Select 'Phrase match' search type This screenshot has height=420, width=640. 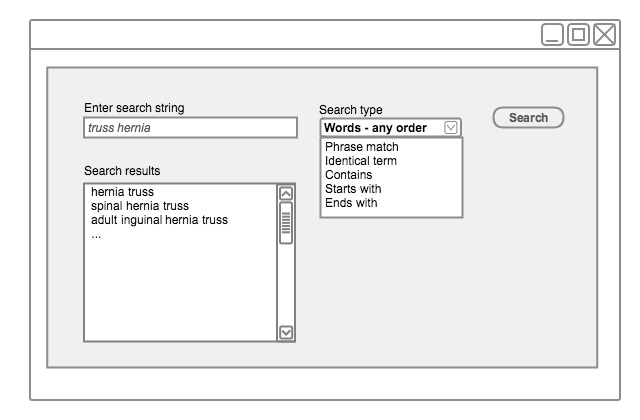[361, 147]
